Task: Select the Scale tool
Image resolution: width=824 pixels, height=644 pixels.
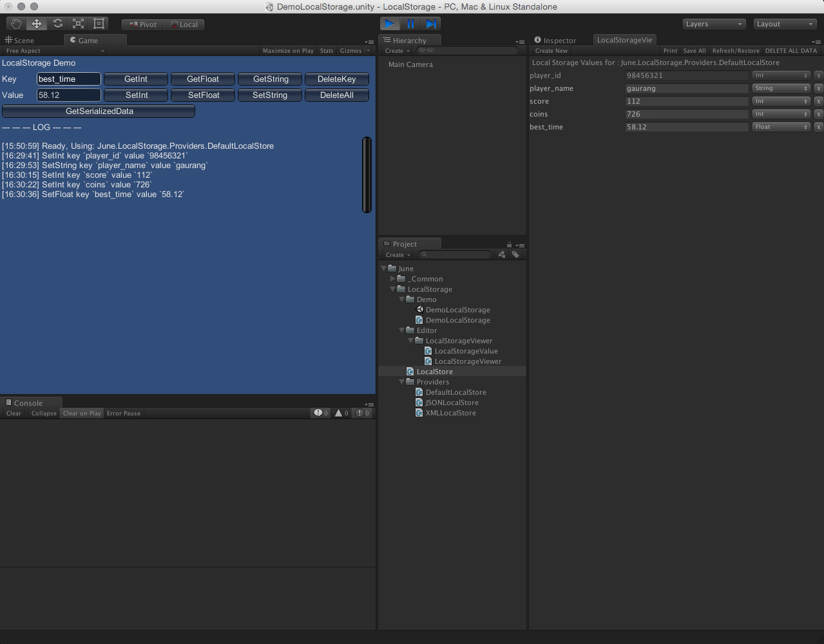Action: (x=78, y=24)
